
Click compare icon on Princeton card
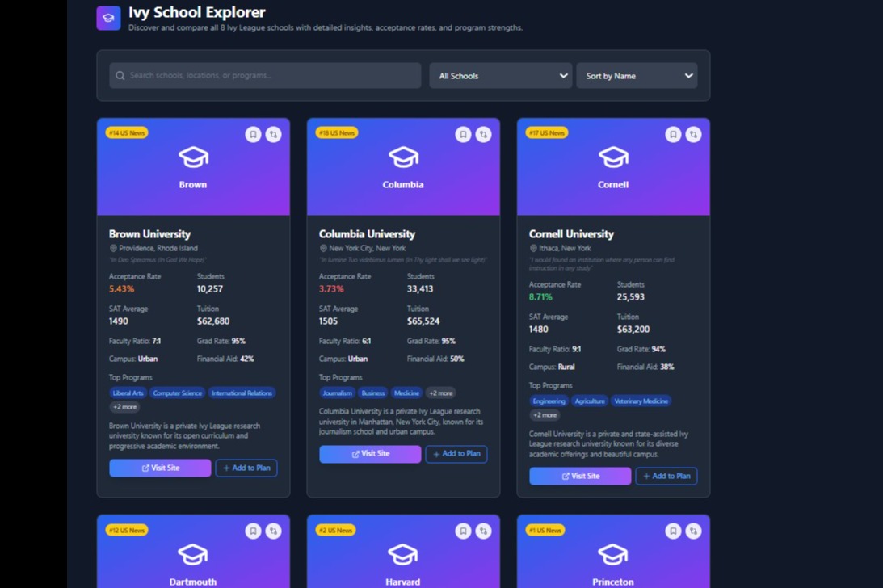pos(693,531)
